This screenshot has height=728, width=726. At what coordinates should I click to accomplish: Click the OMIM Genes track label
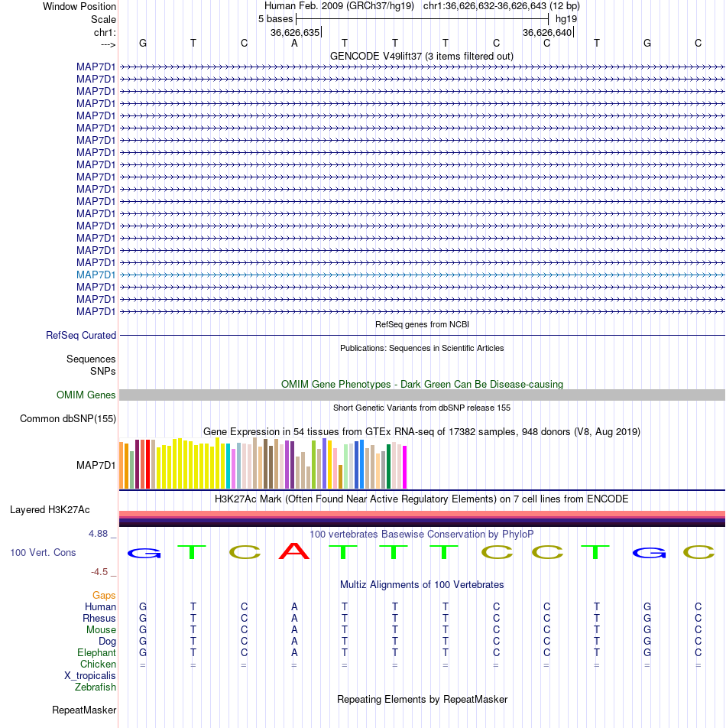[x=86, y=395]
